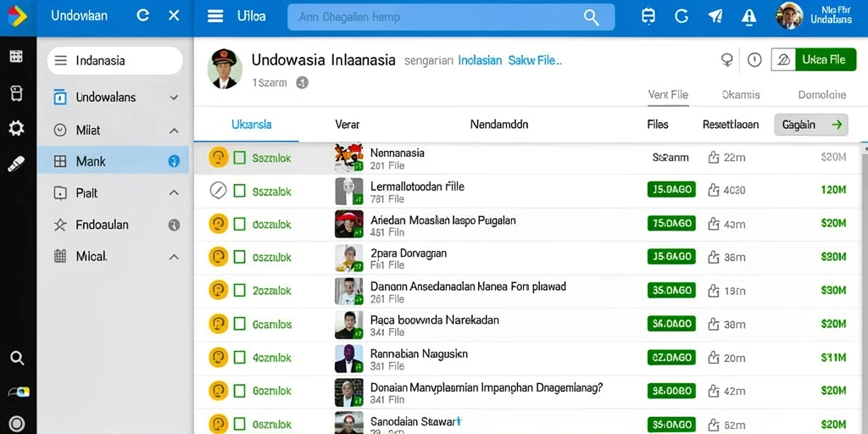Select checkbox on 2para Dorvagnan row
Viewport: 868px width, 434px height.
click(239, 257)
